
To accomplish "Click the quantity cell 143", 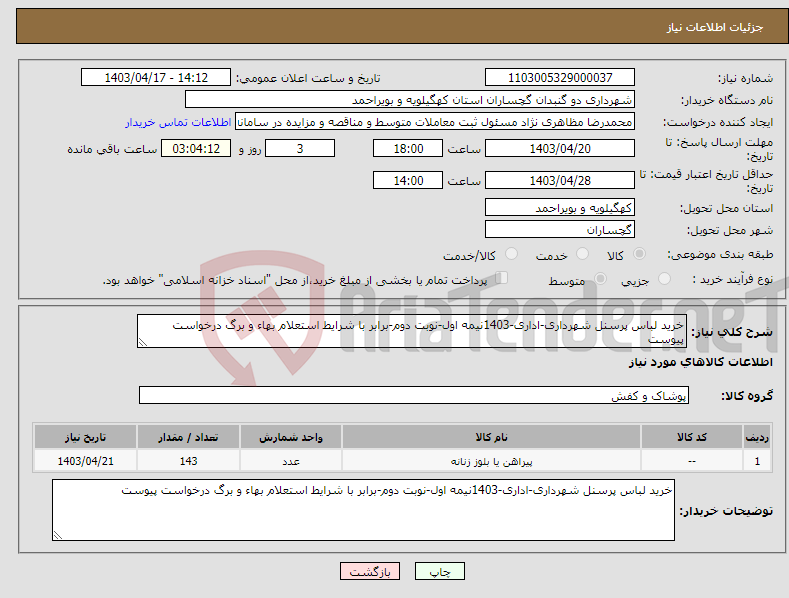I will point(188,461).
